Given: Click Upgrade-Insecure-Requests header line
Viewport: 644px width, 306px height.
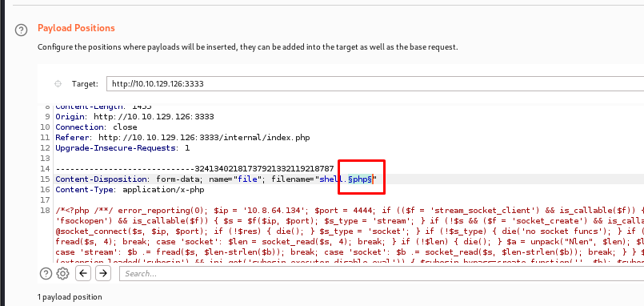Looking at the screenshot, I should click(122, 147).
